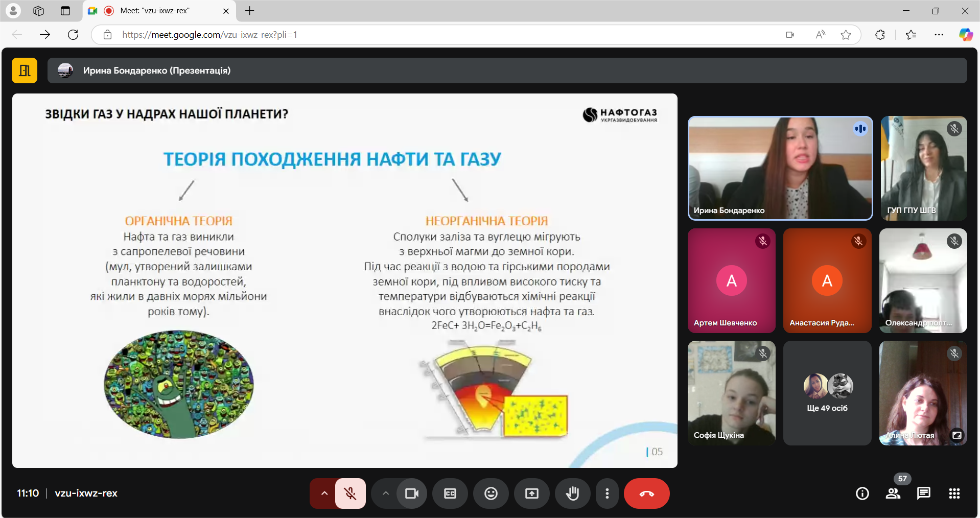The width and height of the screenshot is (980, 518).
Task: Open the Workspaces icon in tab bar
Action: pyautogui.click(x=39, y=11)
